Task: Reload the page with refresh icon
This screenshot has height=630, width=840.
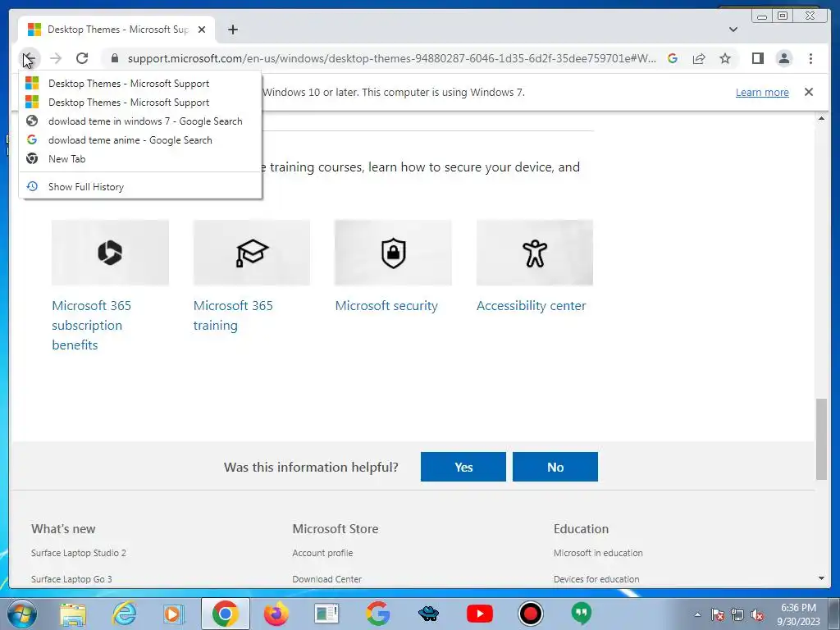Action: pos(82,58)
